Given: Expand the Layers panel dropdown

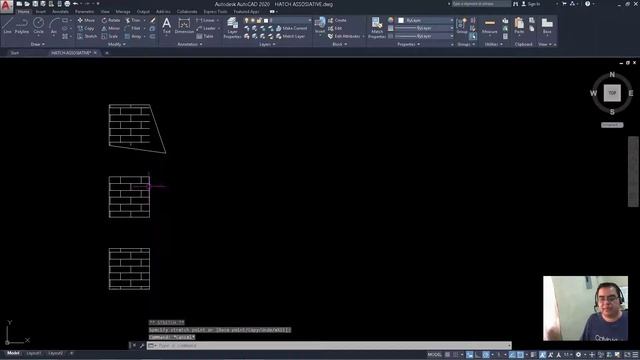Looking at the screenshot, I should [267, 44].
